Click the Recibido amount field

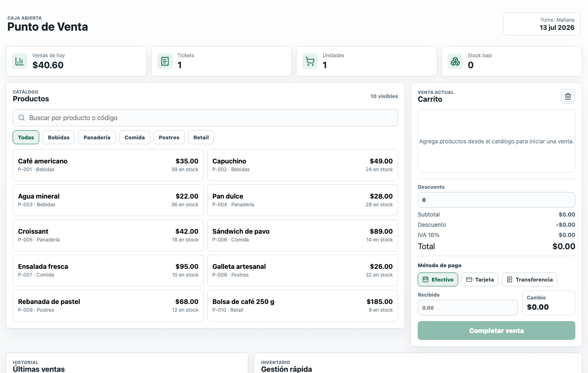[x=468, y=308]
